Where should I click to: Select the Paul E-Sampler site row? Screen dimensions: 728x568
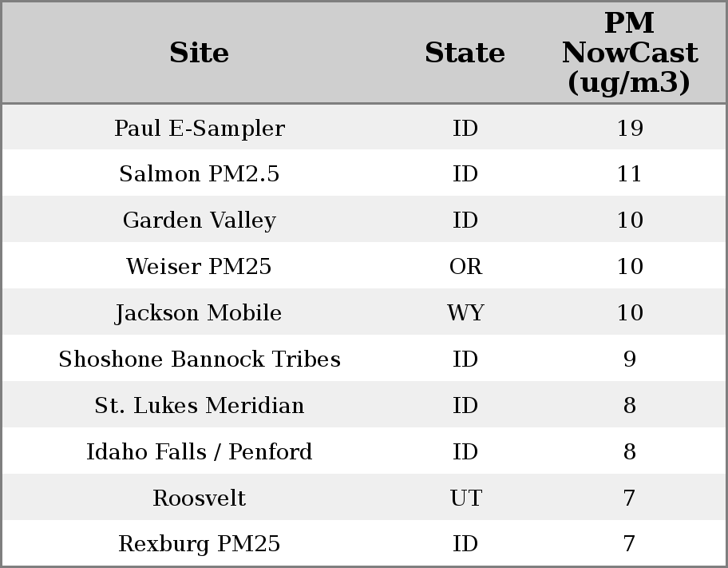point(199,128)
